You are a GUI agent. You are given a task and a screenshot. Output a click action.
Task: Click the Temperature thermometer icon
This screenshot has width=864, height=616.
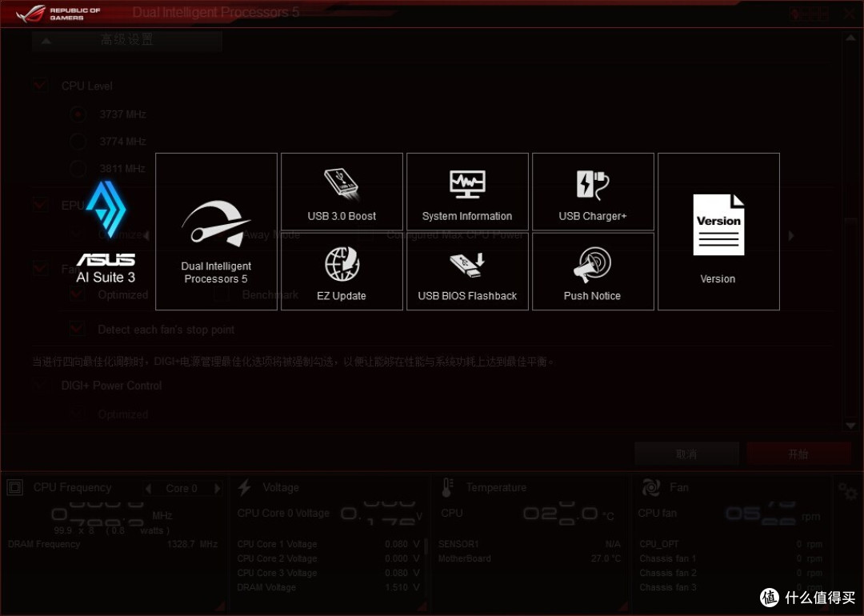(447, 487)
